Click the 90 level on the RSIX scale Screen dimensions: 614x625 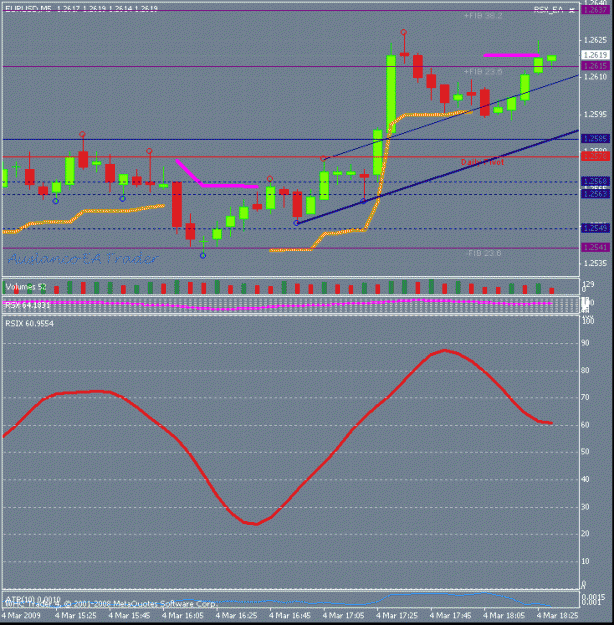[585, 343]
